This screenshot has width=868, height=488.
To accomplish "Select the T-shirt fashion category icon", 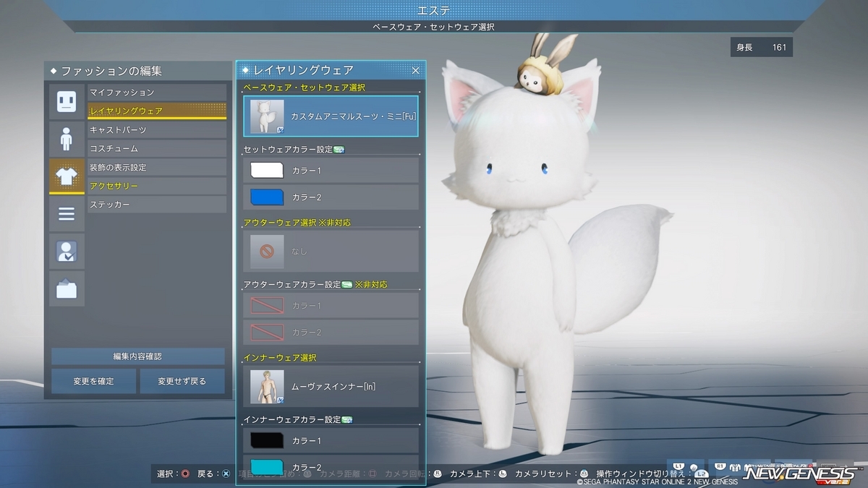I will tap(67, 176).
